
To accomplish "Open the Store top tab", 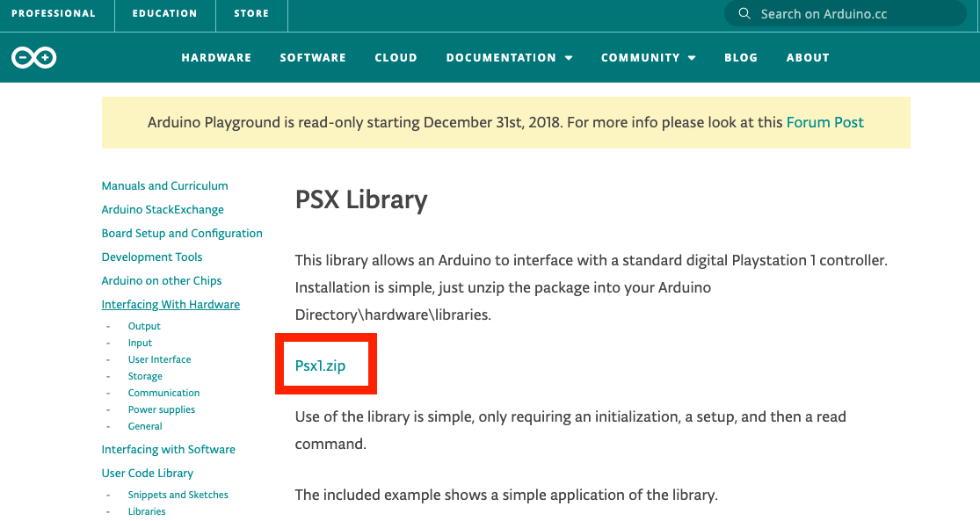I will (x=251, y=14).
